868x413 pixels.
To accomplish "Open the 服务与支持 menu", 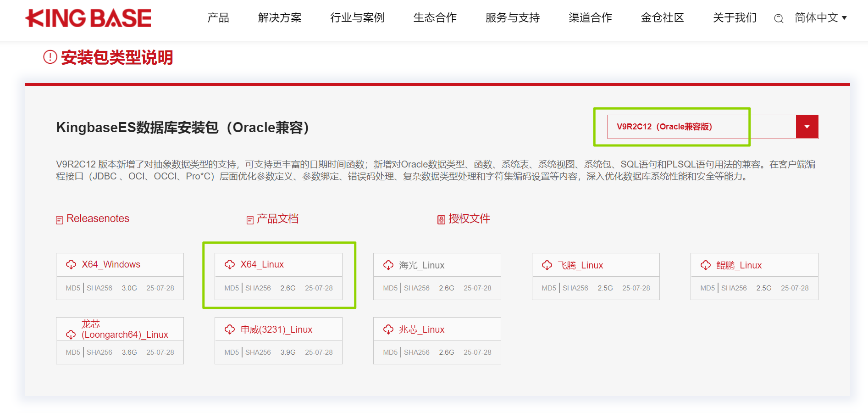I will [x=513, y=18].
